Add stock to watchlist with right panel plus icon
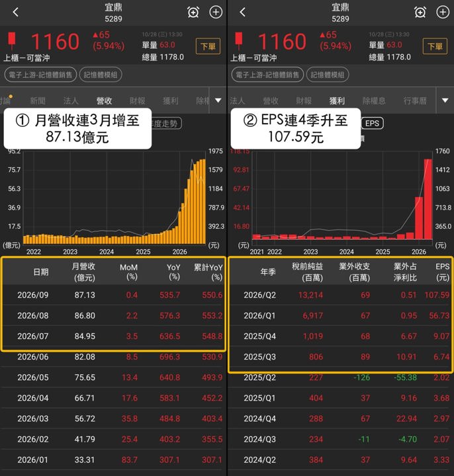454x476 pixels. click(443, 12)
